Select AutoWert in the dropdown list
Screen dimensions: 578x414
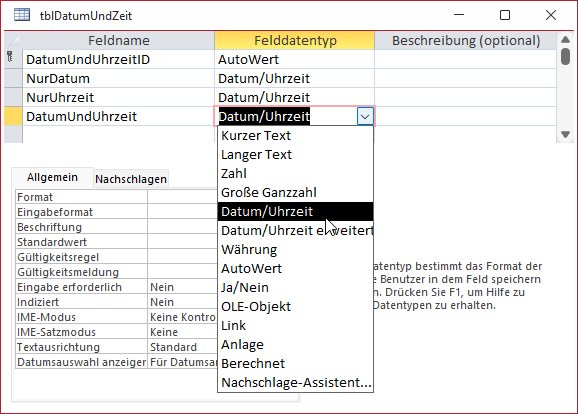click(295, 269)
